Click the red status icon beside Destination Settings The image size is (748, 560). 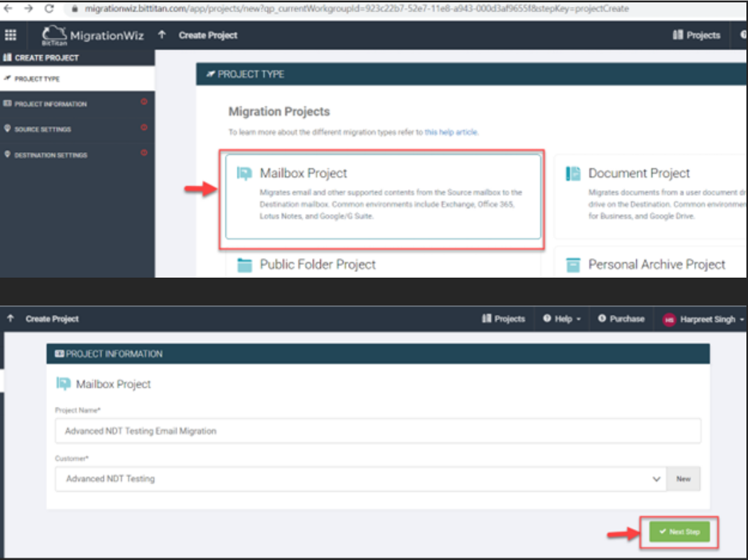coord(144,153)
